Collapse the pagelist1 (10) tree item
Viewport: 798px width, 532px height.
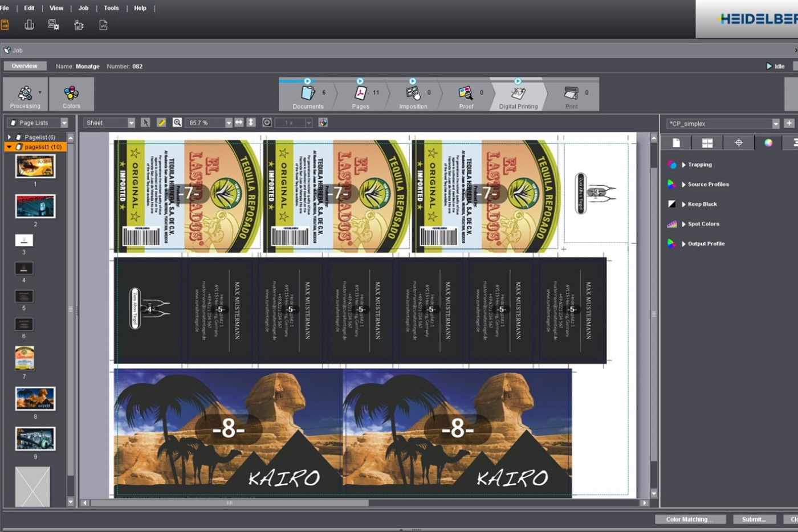click(x=9, y=147)
